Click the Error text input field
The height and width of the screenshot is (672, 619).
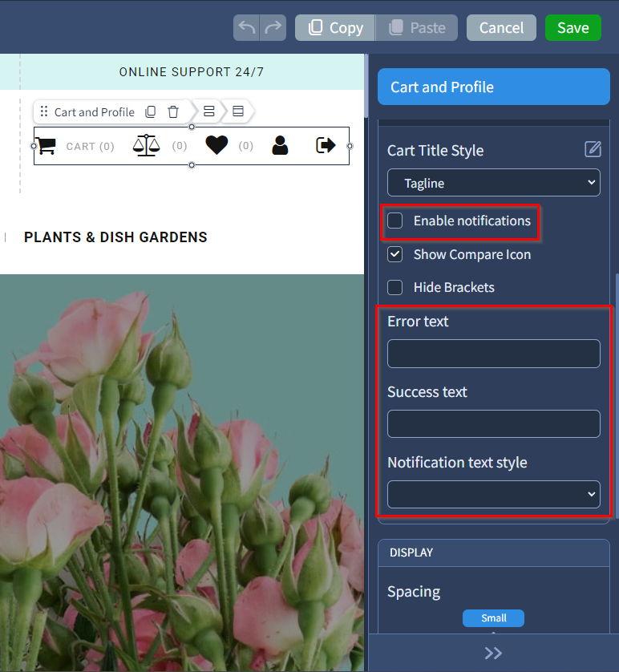click(493, 354)
